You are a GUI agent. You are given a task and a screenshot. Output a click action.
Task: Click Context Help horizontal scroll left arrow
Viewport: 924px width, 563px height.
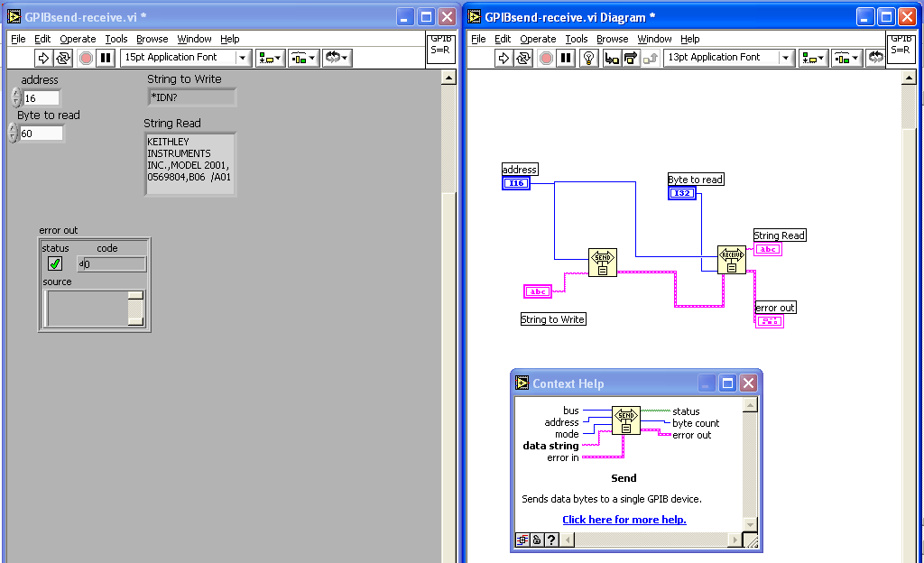(x=568, y=540)
